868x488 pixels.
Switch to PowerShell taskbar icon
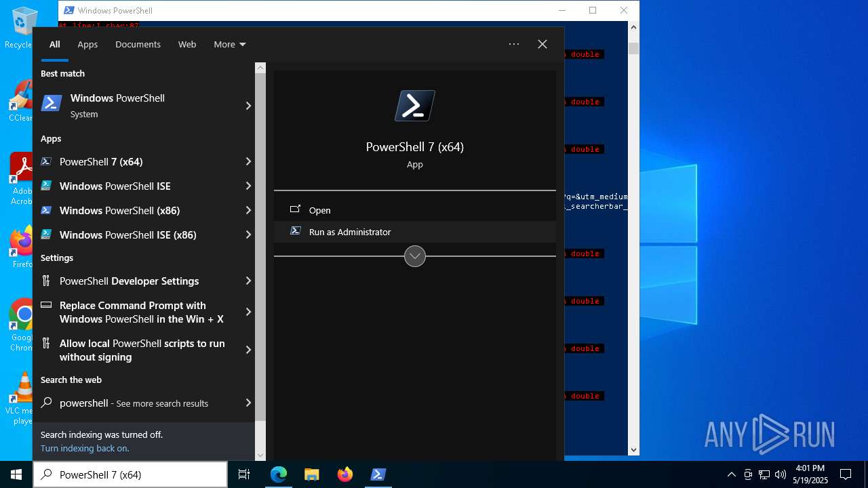coord(378,474)
